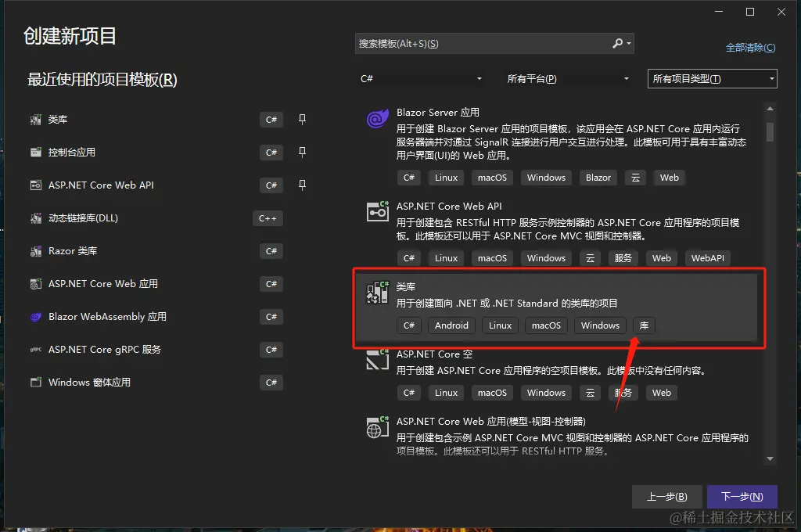Unpin the ASP.NET Core Web API template

click(302, 185)
